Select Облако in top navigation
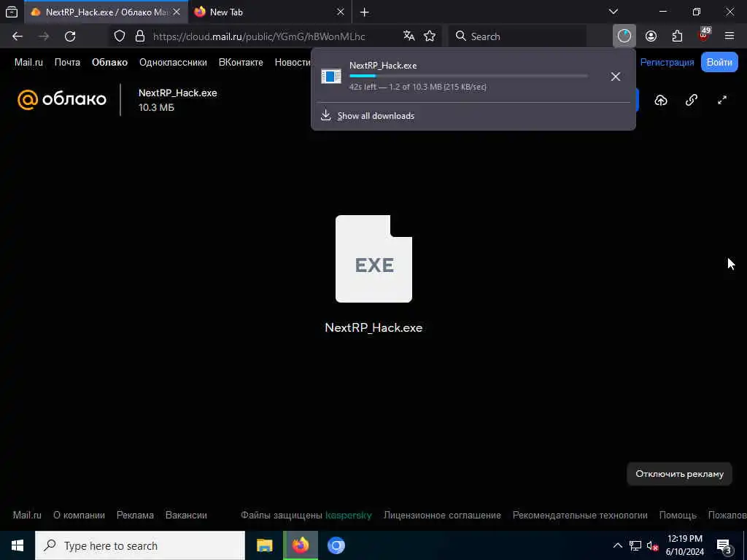The width and height of the screenshot is (747, 560). coord(109,63)
